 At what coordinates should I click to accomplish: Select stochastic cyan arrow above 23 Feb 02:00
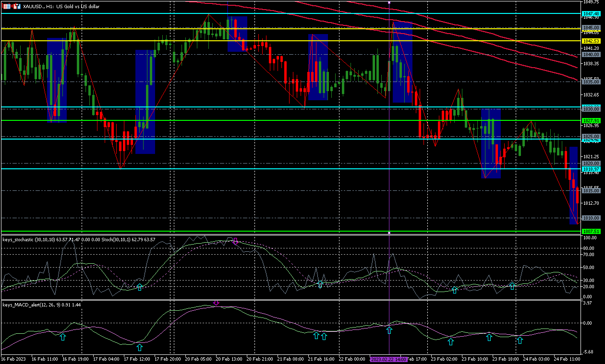pos(454,290)
